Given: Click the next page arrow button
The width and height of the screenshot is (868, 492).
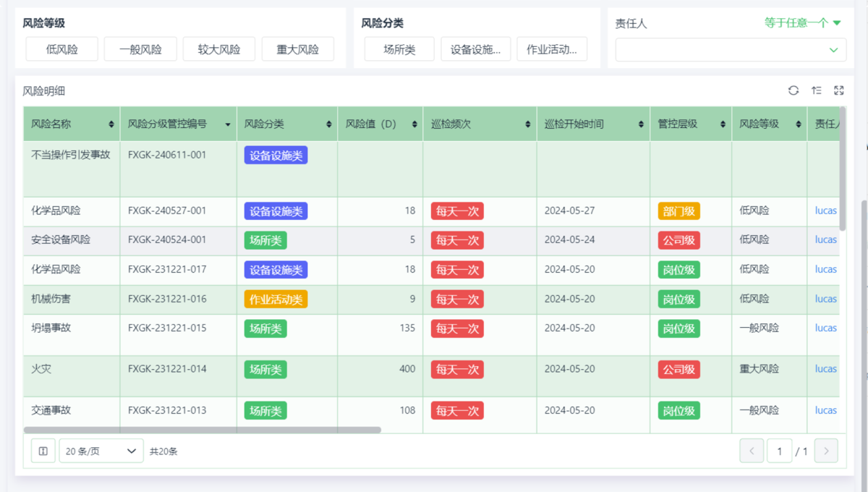Looking at the screenshot, I should point(826,451).
